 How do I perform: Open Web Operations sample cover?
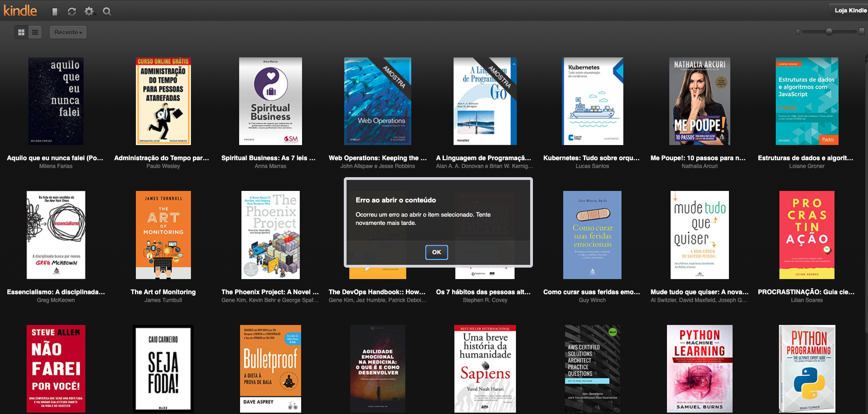click(x=378, y=101)
